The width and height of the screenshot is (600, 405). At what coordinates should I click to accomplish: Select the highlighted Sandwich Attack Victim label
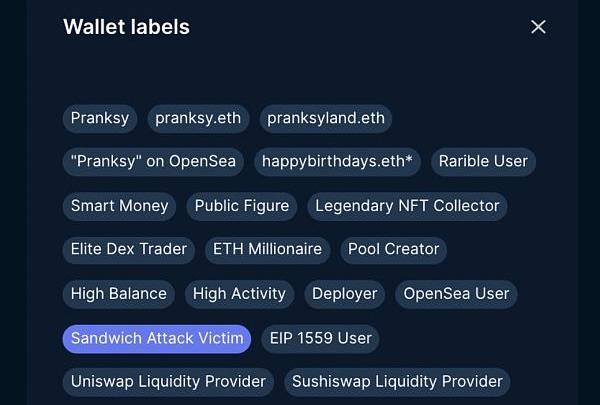pyautogui.click(x=157, y=338)
